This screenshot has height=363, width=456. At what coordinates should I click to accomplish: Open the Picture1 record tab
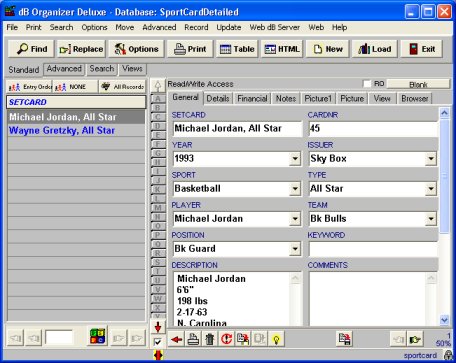[318, 99]
